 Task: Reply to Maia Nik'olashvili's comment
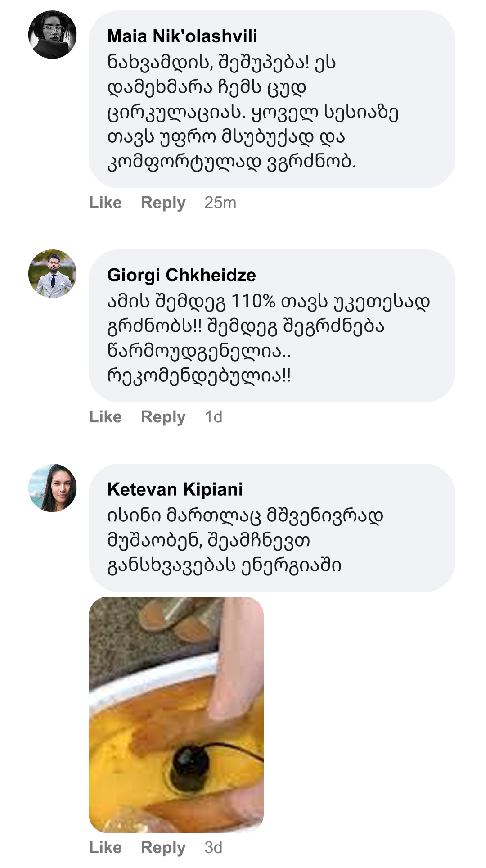click(163, 203)
